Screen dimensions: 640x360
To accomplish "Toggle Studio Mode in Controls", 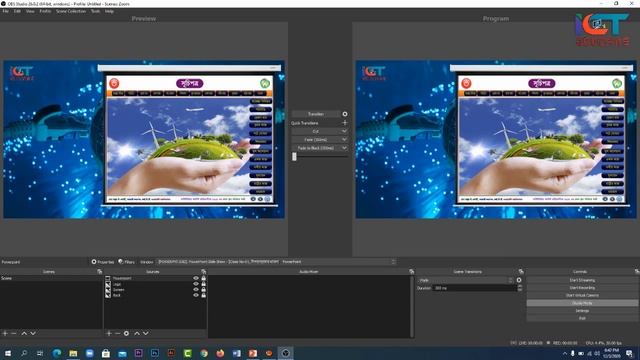I will tap(582, 303).
